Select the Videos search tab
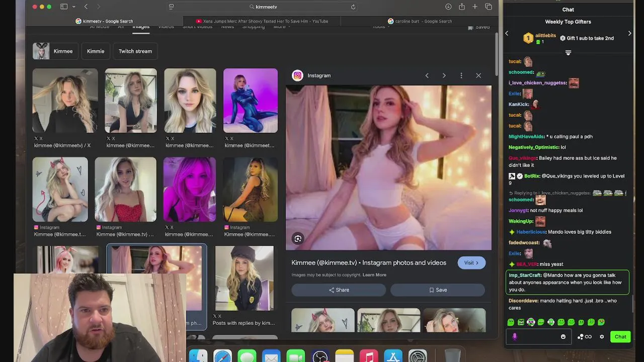The height and width of the screenshot is (362, 644). (166, 27)
